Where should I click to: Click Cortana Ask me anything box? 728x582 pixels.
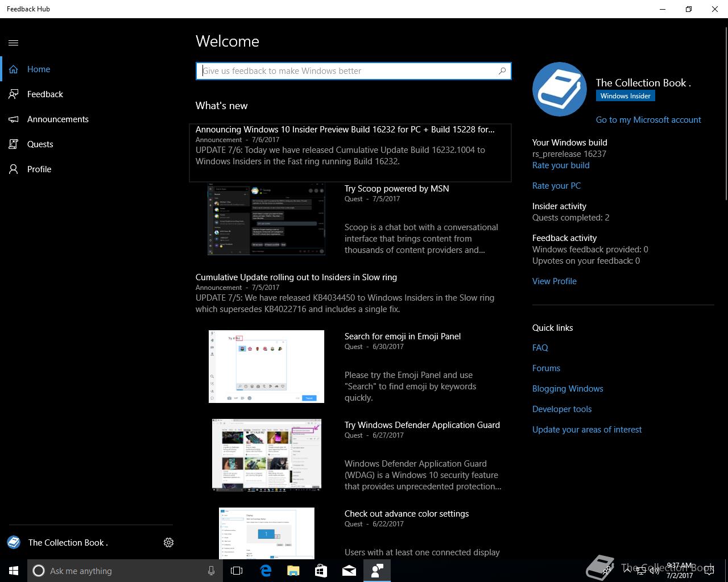click(x=124, y=571)
